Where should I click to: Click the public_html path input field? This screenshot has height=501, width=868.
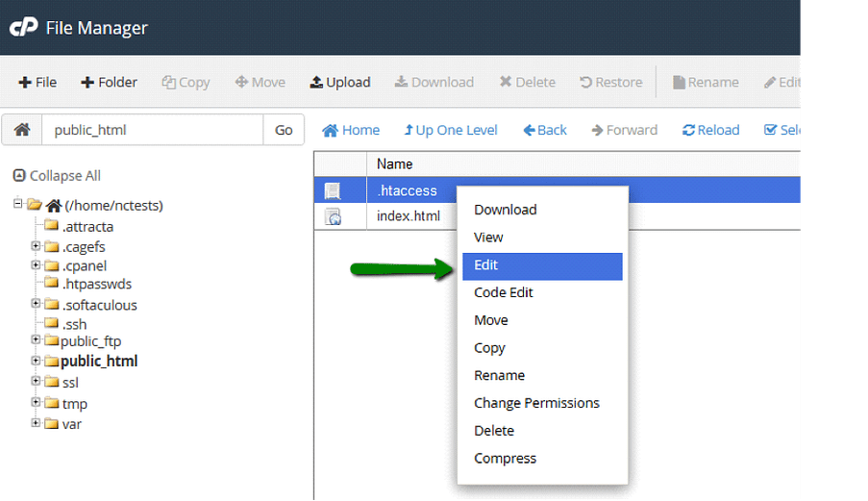(x=152, y=130)
